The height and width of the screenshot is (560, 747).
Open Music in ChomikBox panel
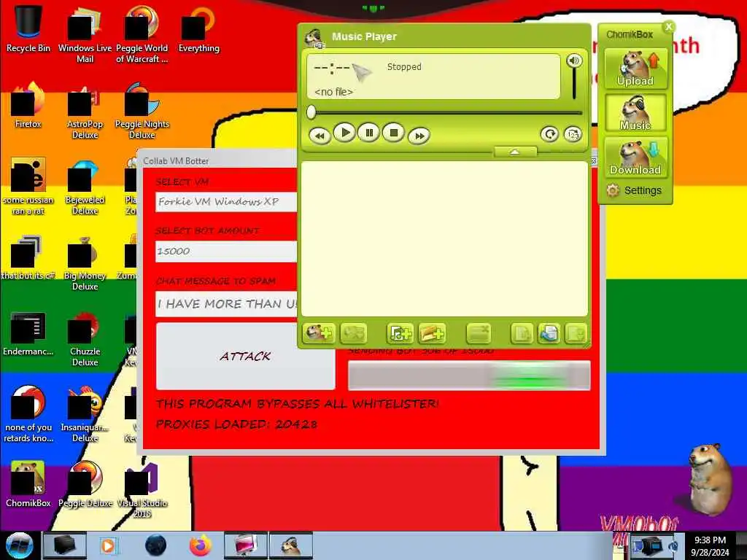click(x=635, y=113)
